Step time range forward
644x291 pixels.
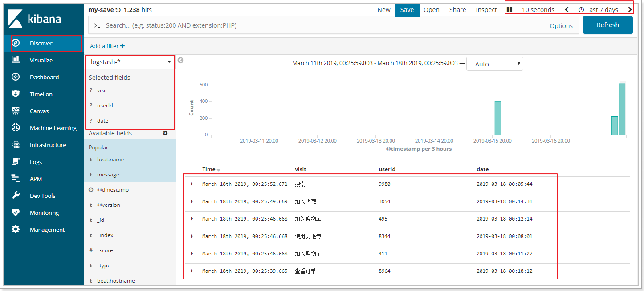630,10
